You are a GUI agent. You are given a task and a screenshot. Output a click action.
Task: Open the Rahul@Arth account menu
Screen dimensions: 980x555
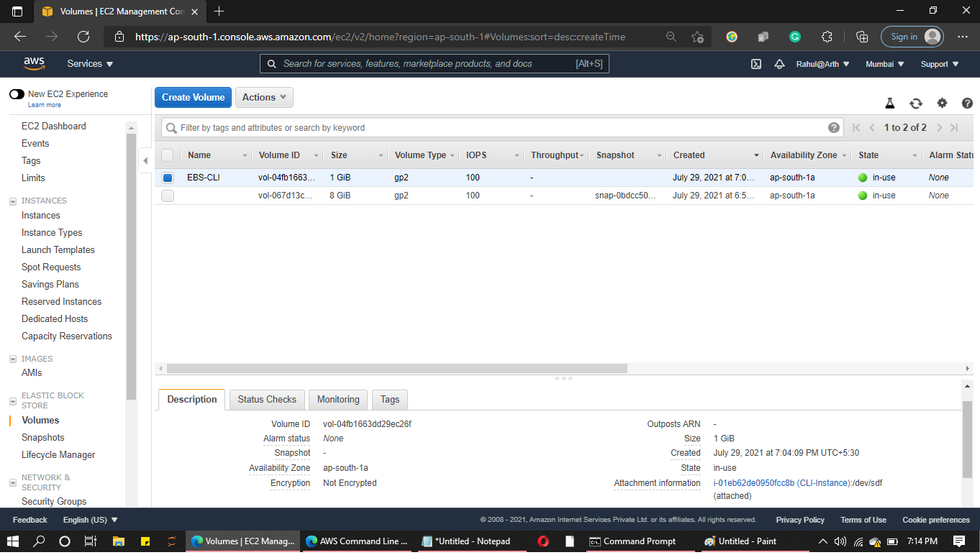(x=822, y=64)
